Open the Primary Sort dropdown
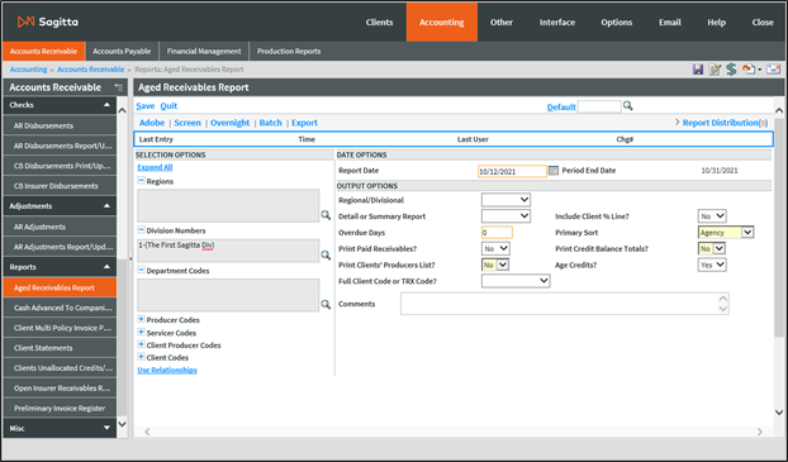Image resolution: width=788 pixels, height=462 pixels. pyautogui.click(x=725, y=232)
